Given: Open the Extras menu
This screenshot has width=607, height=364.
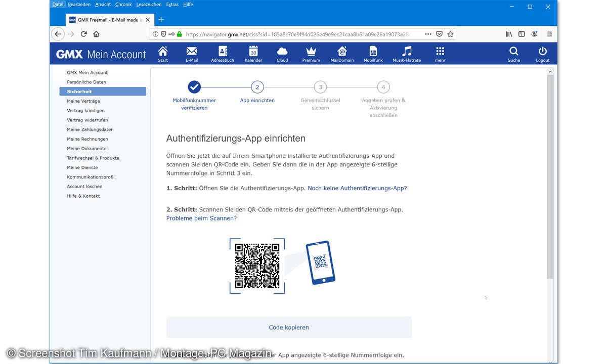Looking at the screenshot, I should tap(172, 4).
